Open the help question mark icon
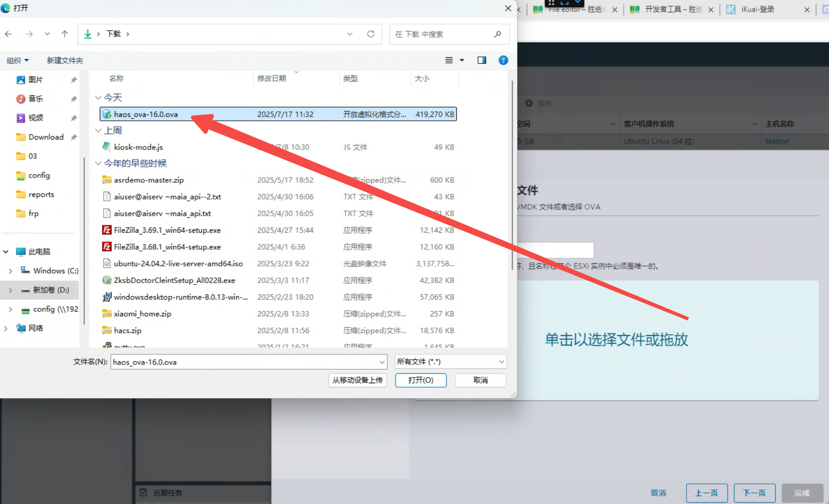This screenshot has height=504, width=829. click(503, 60)
